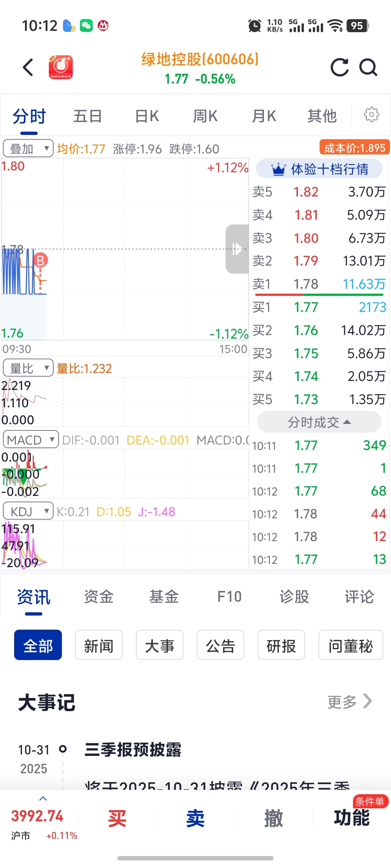This screenshot has height=868, width=391.
Task: Tap Wi-Fi status icon
Action: (x=335, y=26)
